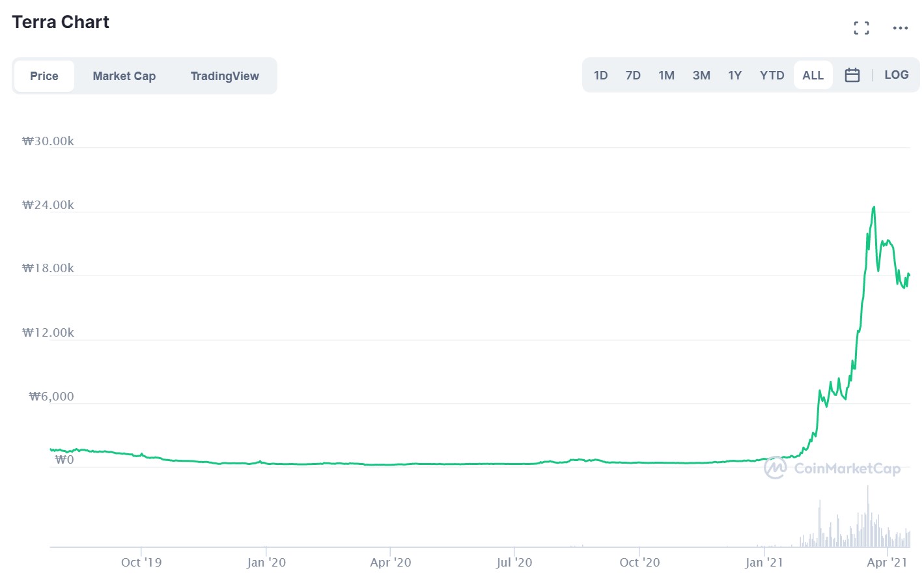Click the ₩30.00k axis label
Image resolution: width=924 pixels, height=577 pixels.
48,141
